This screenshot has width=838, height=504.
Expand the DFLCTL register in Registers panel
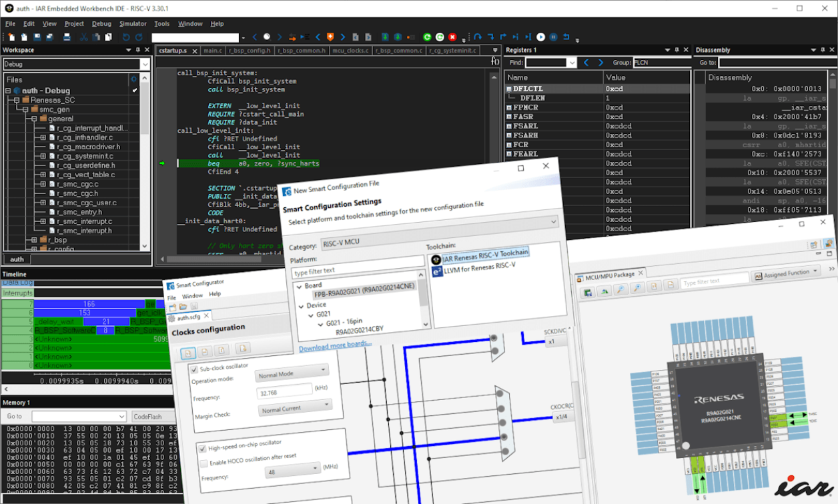click(x=509, y=89)
